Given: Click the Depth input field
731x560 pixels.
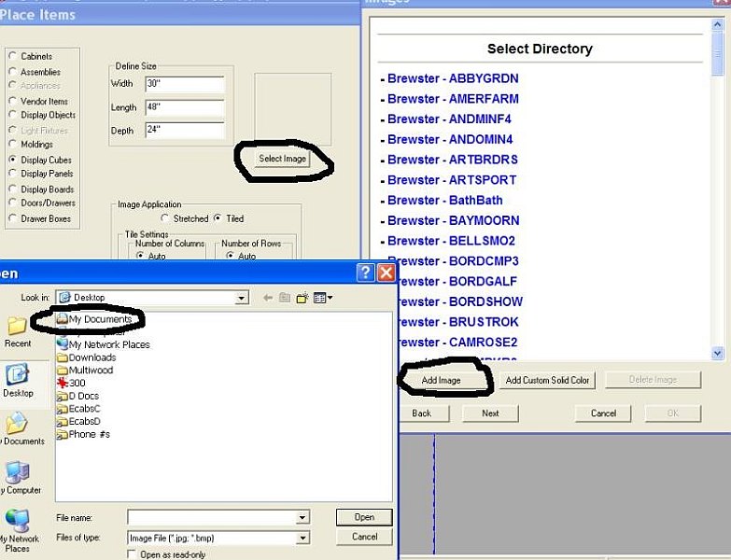Looking at the screenshot, I should (x=185, y=130).
